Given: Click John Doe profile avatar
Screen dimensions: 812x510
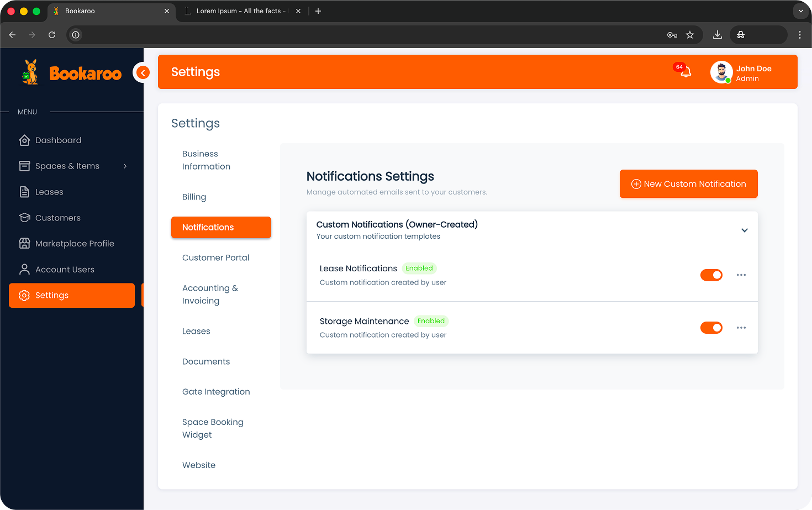Looking at the screenshot, I should (x=721, y=72).
